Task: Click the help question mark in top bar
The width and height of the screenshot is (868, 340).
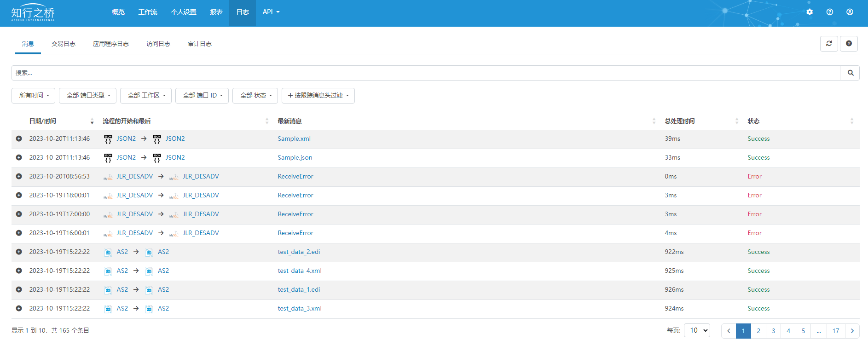Action: 829,12
